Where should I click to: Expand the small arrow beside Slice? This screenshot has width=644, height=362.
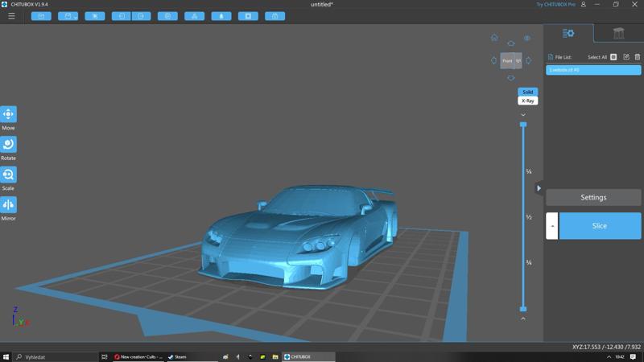(552, 226)
